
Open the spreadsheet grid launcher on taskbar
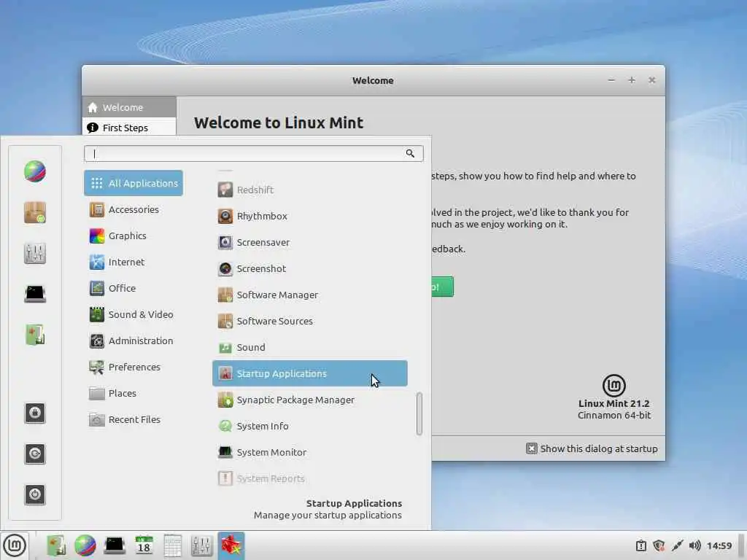[172, 545]
